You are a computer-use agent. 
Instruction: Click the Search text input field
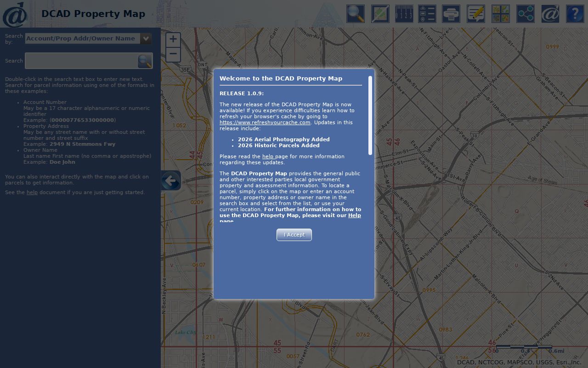(81, 61)
